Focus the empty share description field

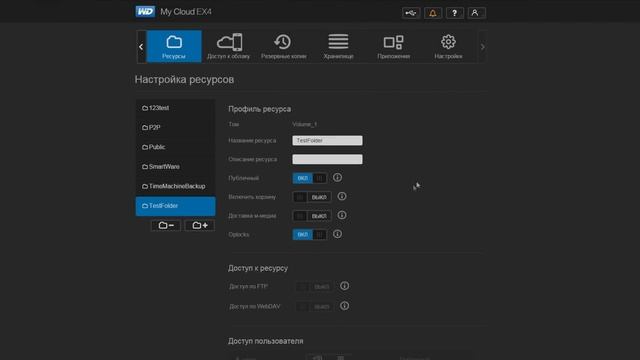[x=327, y=159]
